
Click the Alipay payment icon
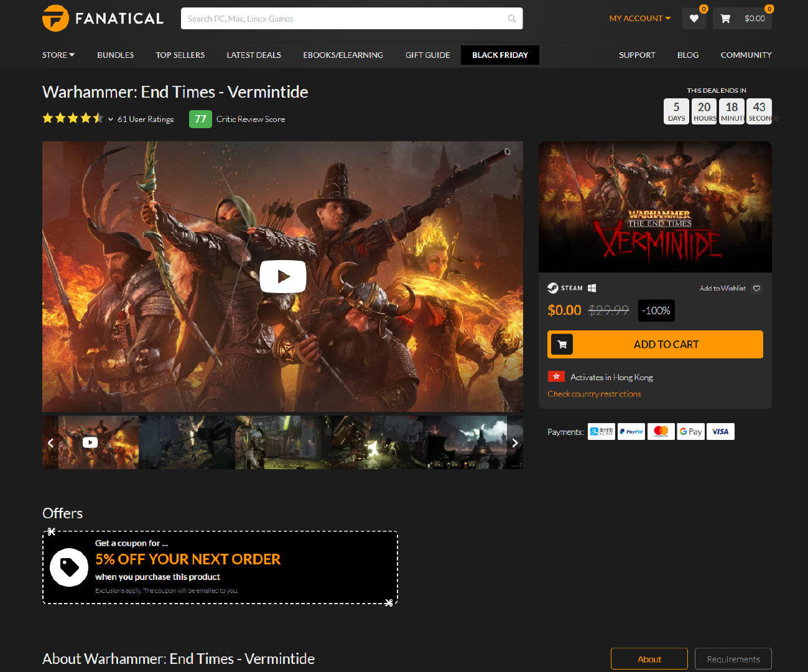pyautogui.click(x=601, y=431)
